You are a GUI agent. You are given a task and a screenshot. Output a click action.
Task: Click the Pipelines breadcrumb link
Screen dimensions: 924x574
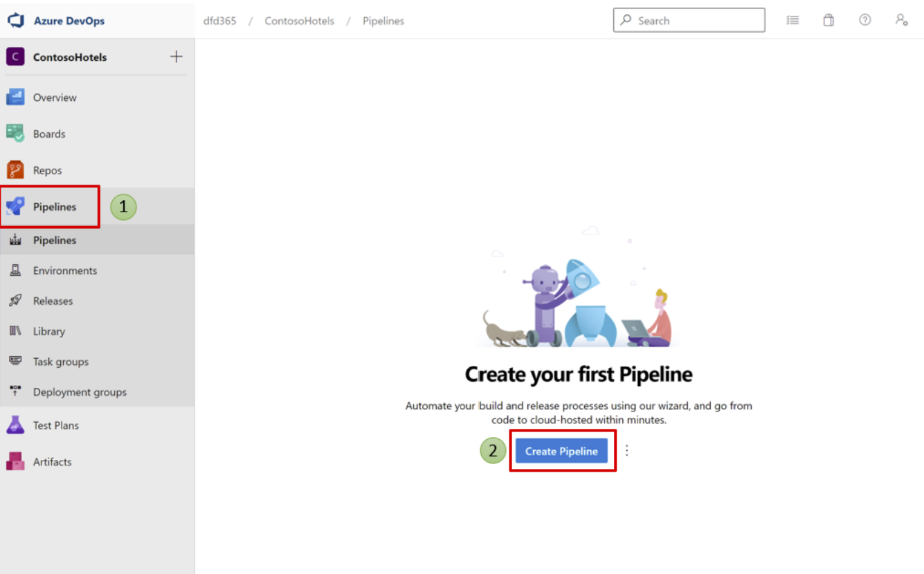click(383, 21)
